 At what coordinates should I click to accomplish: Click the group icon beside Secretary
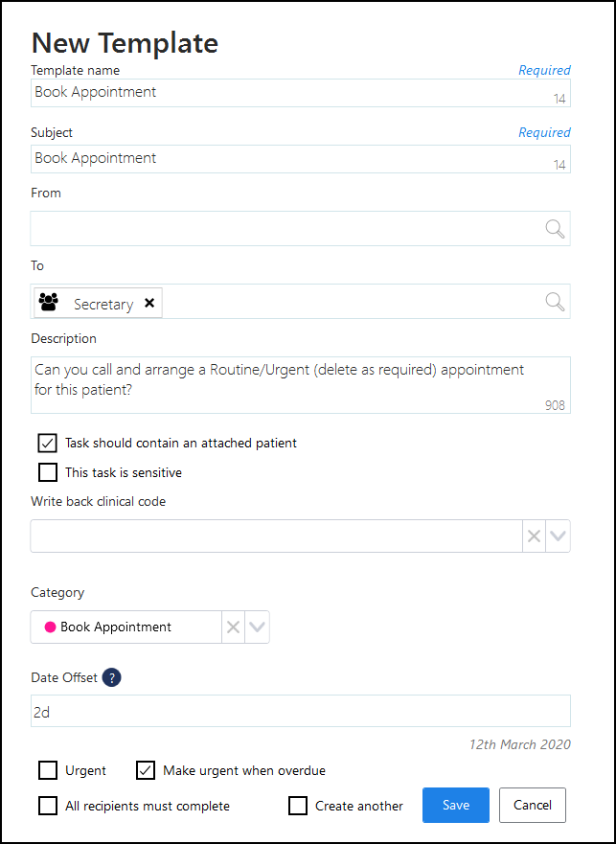(48, 303)
